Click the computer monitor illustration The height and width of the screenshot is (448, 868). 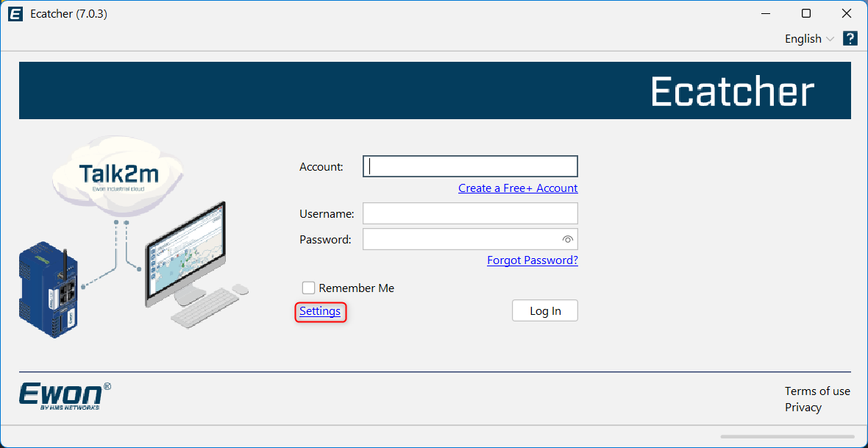[x=185, y=255]
